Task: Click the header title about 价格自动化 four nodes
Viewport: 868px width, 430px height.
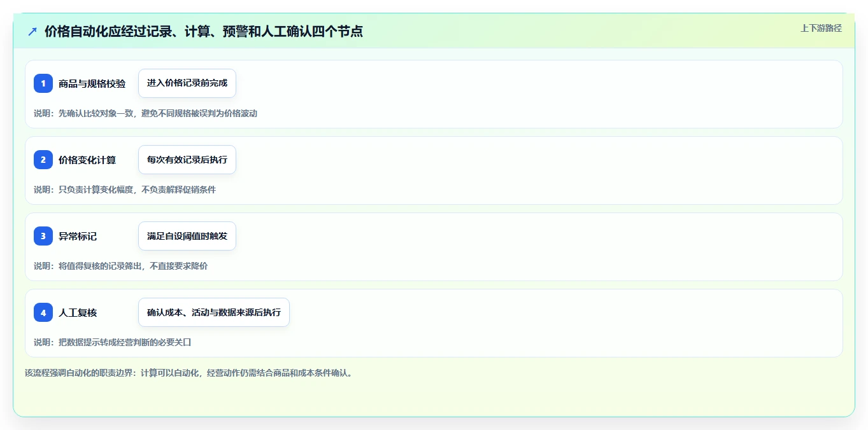Action: pos(204,31)
